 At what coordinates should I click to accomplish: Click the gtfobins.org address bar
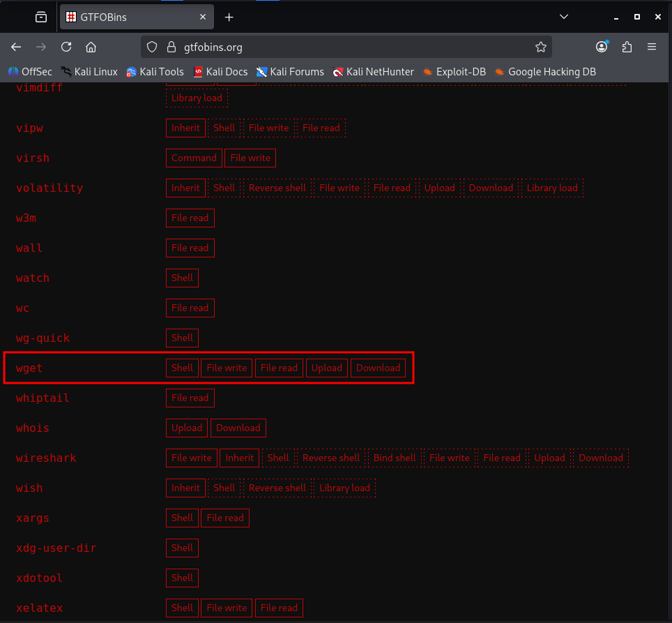346,47
